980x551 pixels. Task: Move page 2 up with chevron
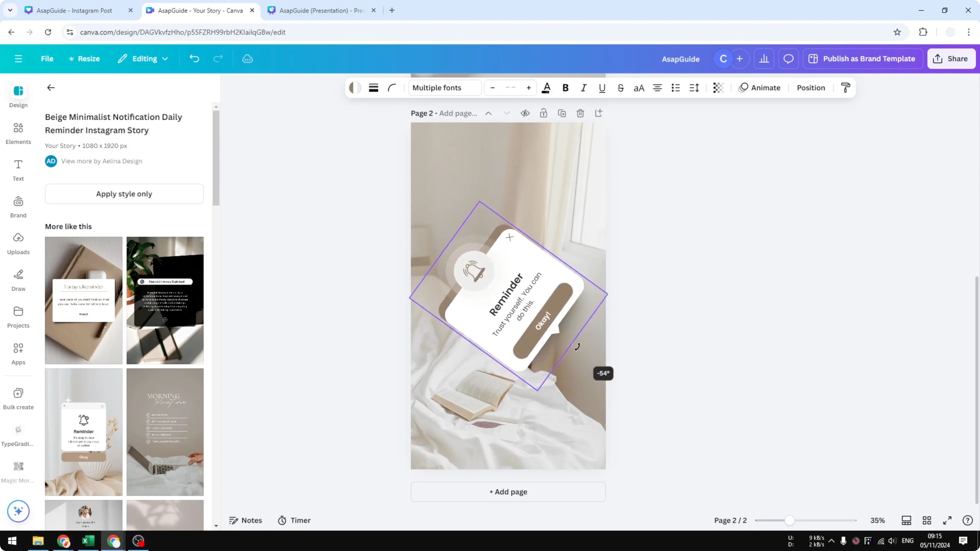pos(488,113)
